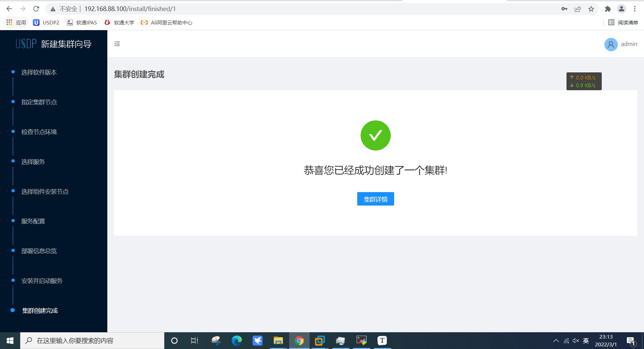The image size is (644, 349).
Task: Open the Chrome extensions puzzle icon
Action: tap(608, 9)
